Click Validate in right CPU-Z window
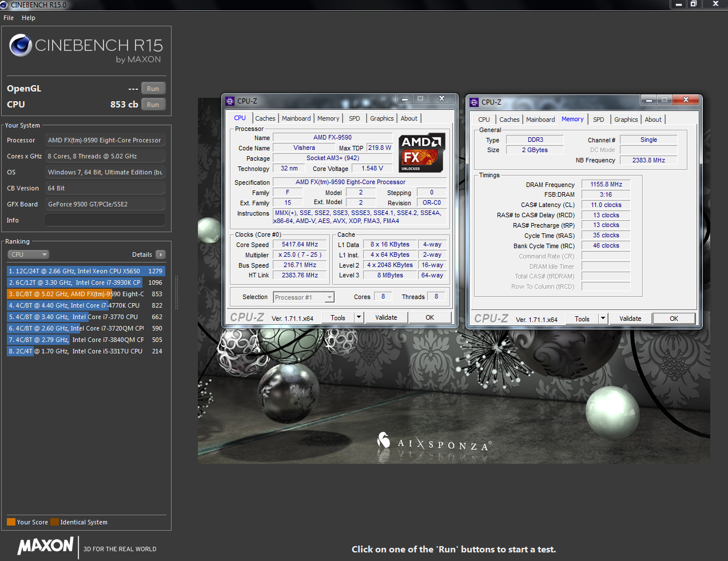This screenshot has height=561, width=728. (630, 319)
